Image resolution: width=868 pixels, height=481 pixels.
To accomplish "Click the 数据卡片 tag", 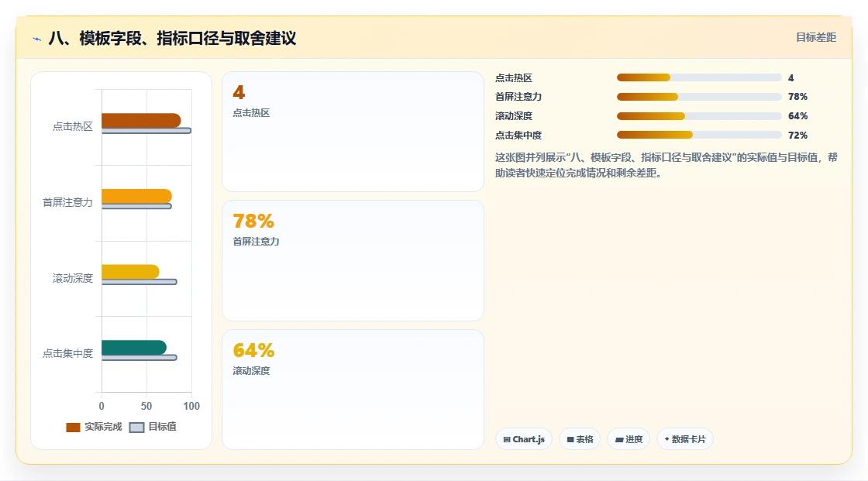I will pos(685,439).
